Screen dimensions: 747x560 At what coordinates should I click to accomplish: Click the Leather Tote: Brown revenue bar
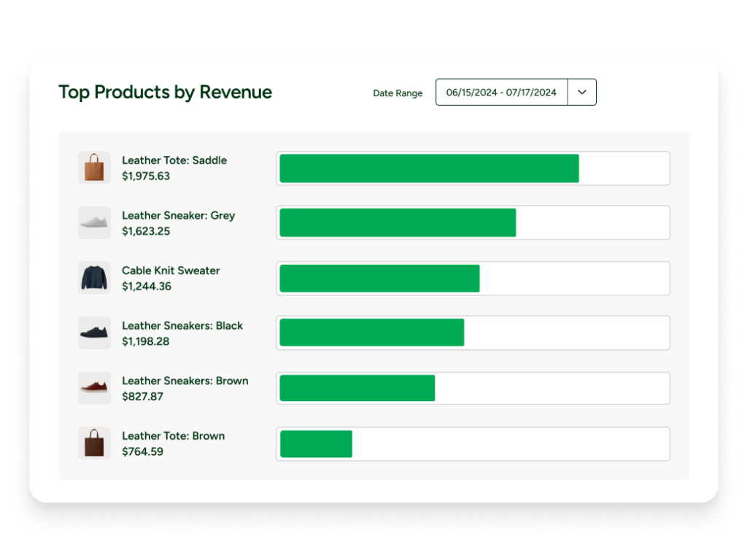click(316, 444)
